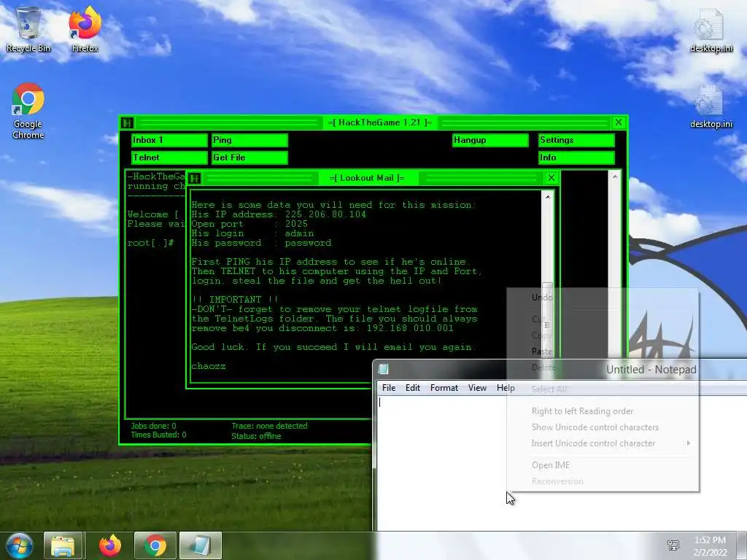Select the top desktop.ini file icon
Screen dimensions: 747x560
click(x=711, y=29)
